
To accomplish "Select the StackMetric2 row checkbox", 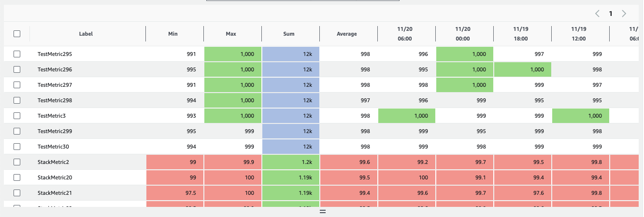I will pyautogui.click(x=17, y=162).
